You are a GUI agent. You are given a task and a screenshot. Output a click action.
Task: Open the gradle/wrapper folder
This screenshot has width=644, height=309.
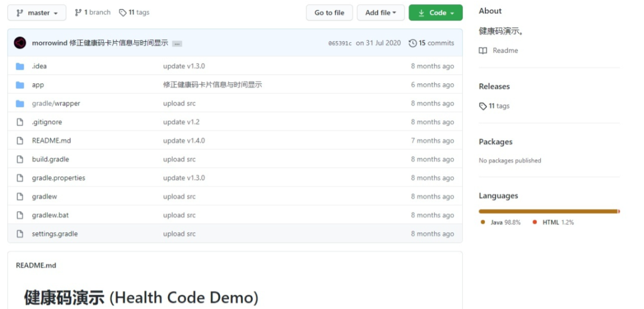[56, 103]
